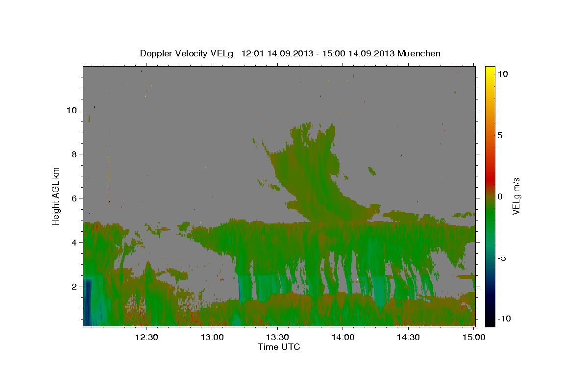Click the colorbar value 5 label
The height and width of the screenshot is (392, 588).
[500, 135]
